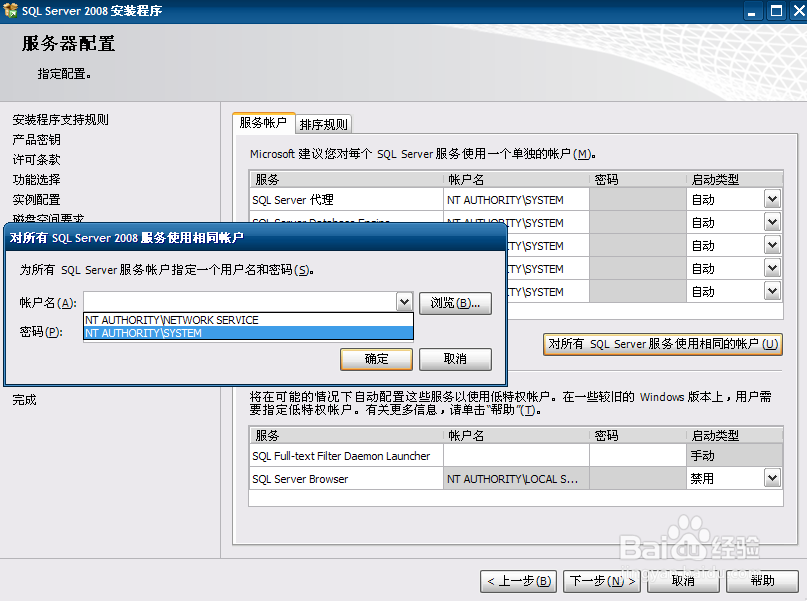Click the 安装程序支持规则 step
Image resolution: width=807 pixels, height=601 pixels.
pos(60,120)
